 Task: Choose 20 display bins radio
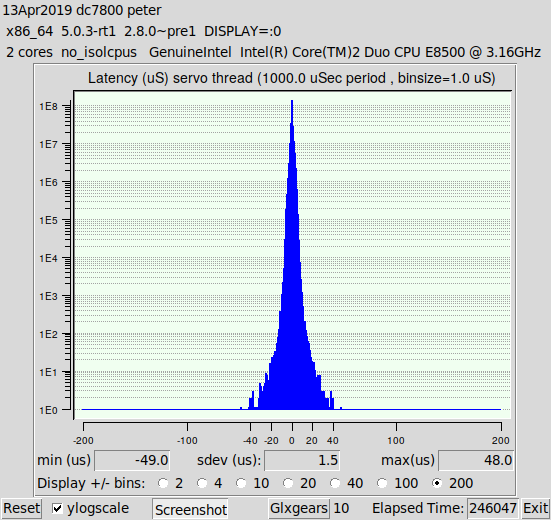(x=288, y=483)
